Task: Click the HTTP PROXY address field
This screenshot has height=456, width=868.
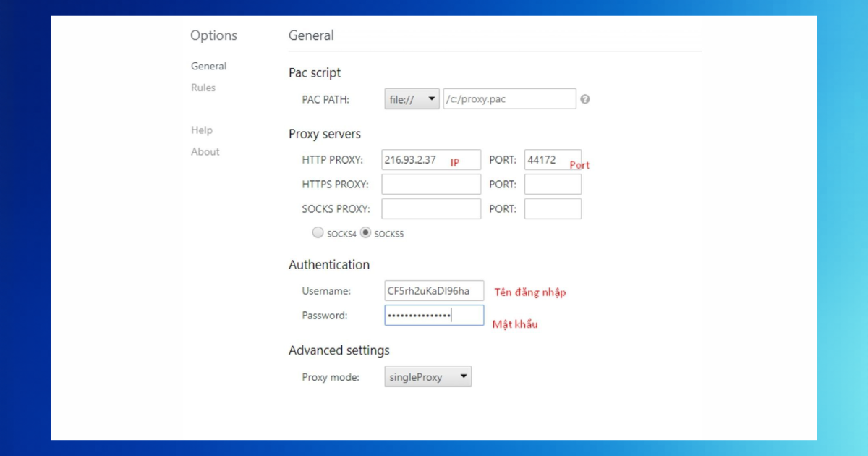Action: click(431, 160)
